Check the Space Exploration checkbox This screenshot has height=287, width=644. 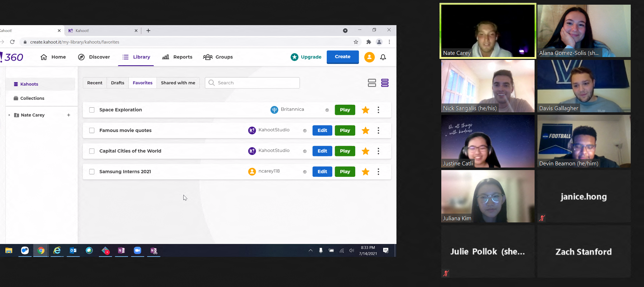tap(92, 110)
